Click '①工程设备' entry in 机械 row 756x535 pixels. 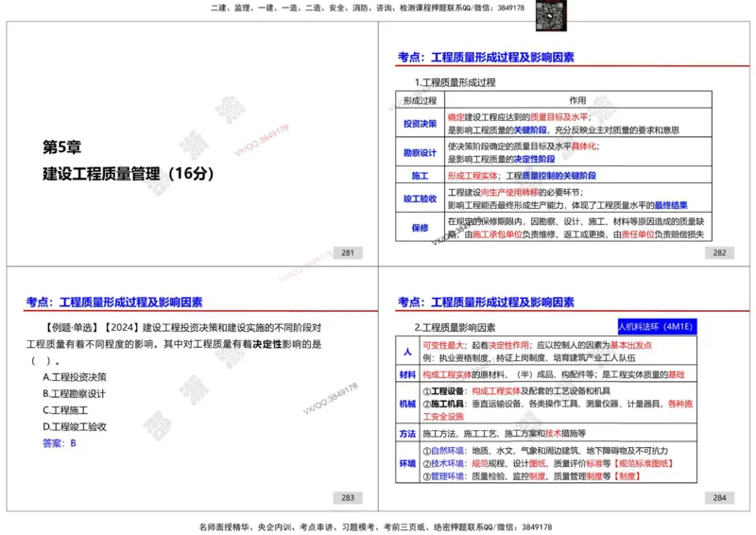pos(443,391)
